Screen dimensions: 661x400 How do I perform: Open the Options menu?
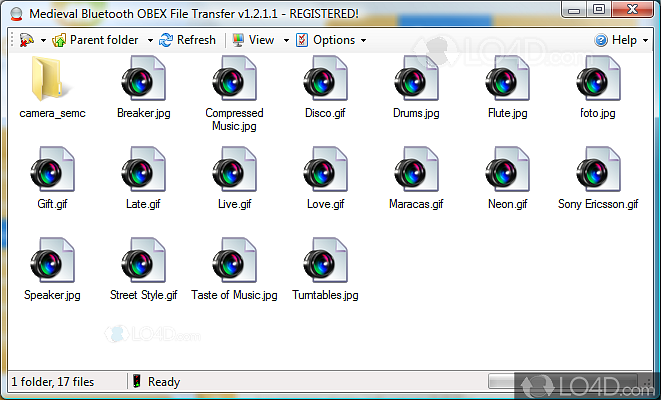(x=325, y=40)
